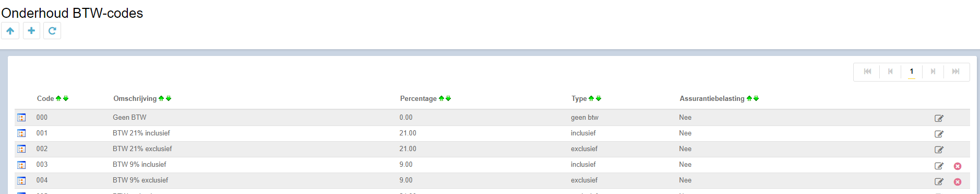The width and height of the screenshot is (980, 194).
Task: Click the Code column header
Action: [45, 98]
